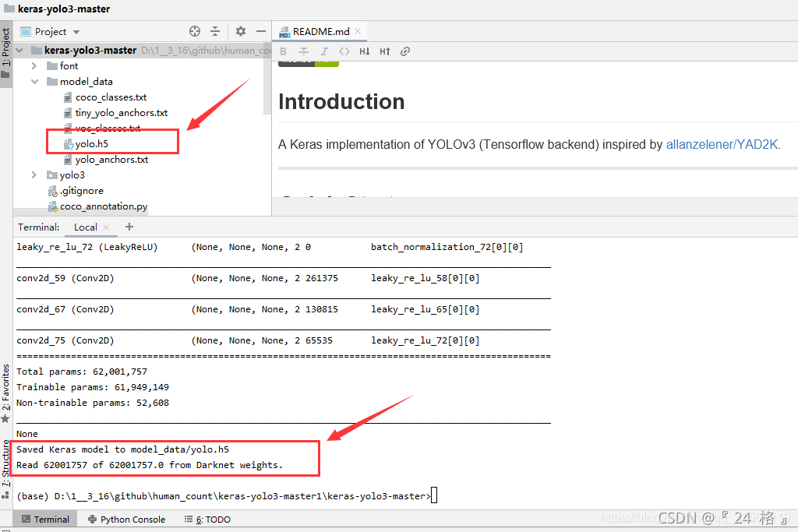Insert a link via the chain icon
The height and width of the screenshot is (532, 798).
pyautogui.click(x=405, y=51)
